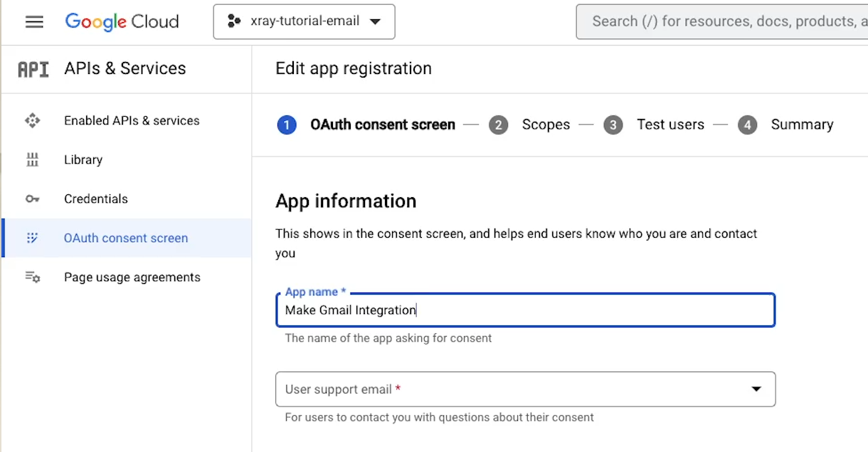The height and width of the screenshot is (452, 868).
Task: Click the step 4 number circle
Action: pos(747,125)
